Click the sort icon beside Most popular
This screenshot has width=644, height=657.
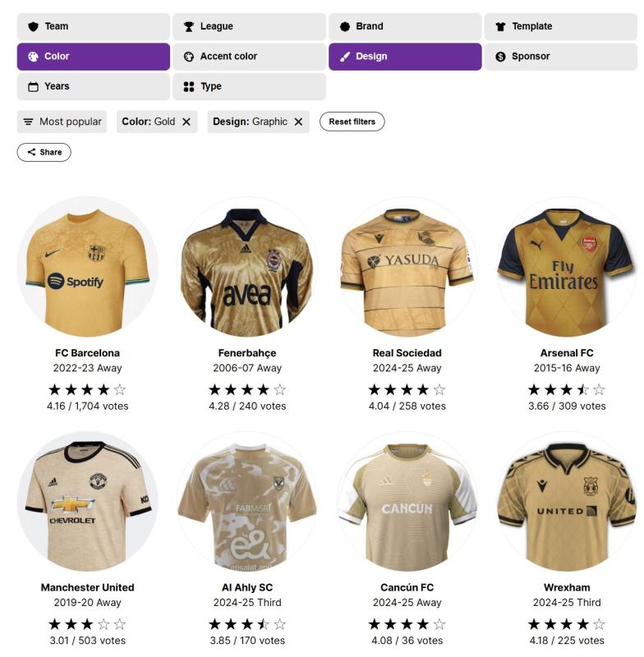click(x=28, y=122)
